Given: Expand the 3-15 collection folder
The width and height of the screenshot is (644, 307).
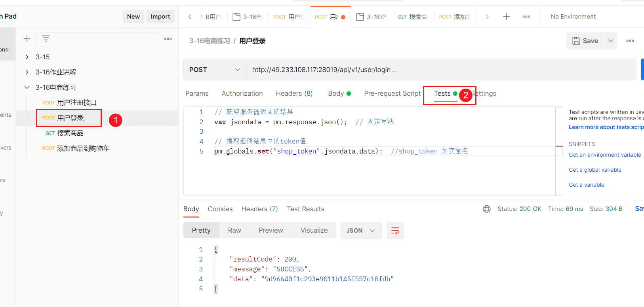Looking at the screenshot, I should 27,57.
